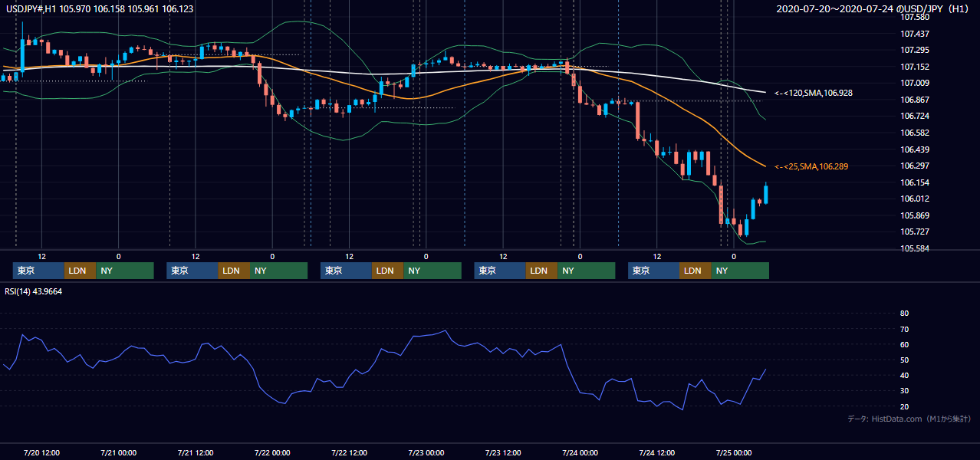Click the 107.009 price axis label

[914, 83]
